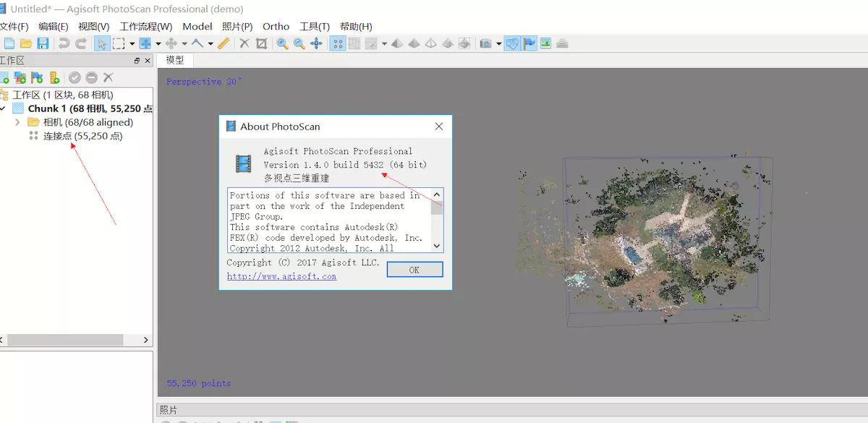Delete the selection with X icon
This screenshot has height=423, width=868.
tap(244, 43)
